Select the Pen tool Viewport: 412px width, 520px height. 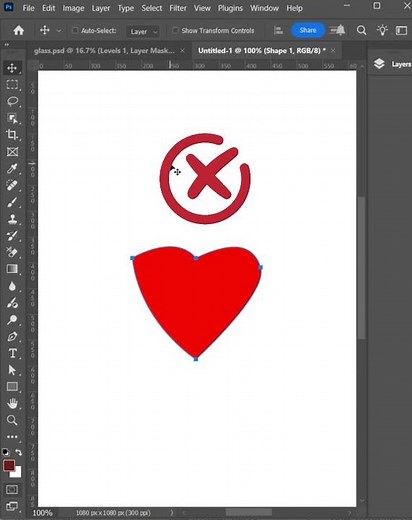tap(12, 336)
